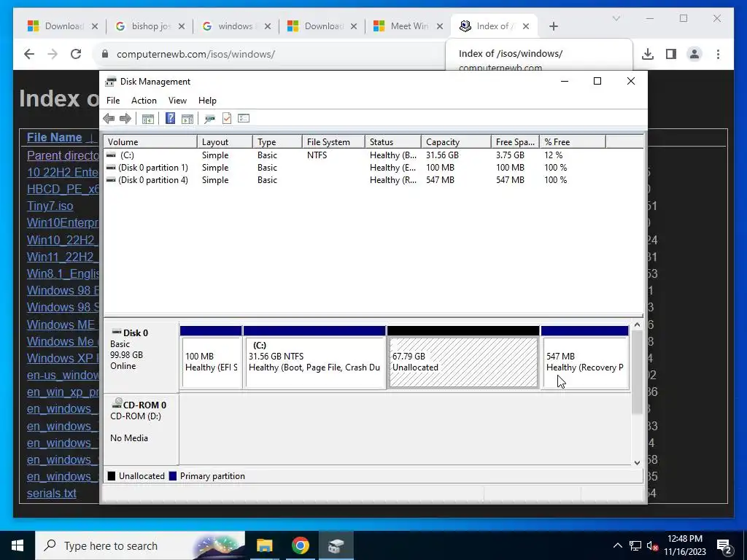The image size is (747, 560).
Task: Open the Windows Start menu
Action: 18,545
